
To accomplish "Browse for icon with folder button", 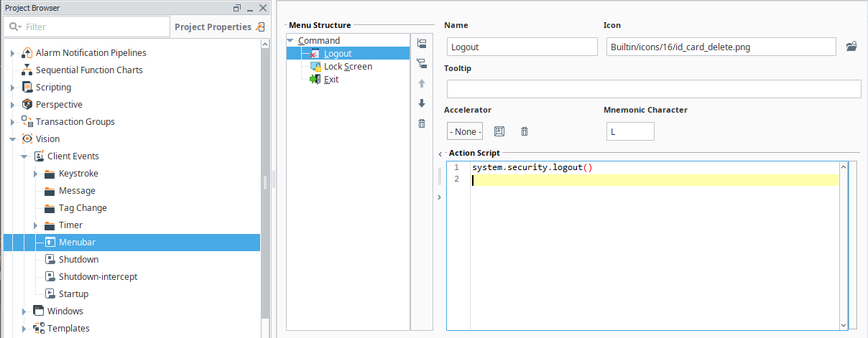I will click(x=851, y=47).
